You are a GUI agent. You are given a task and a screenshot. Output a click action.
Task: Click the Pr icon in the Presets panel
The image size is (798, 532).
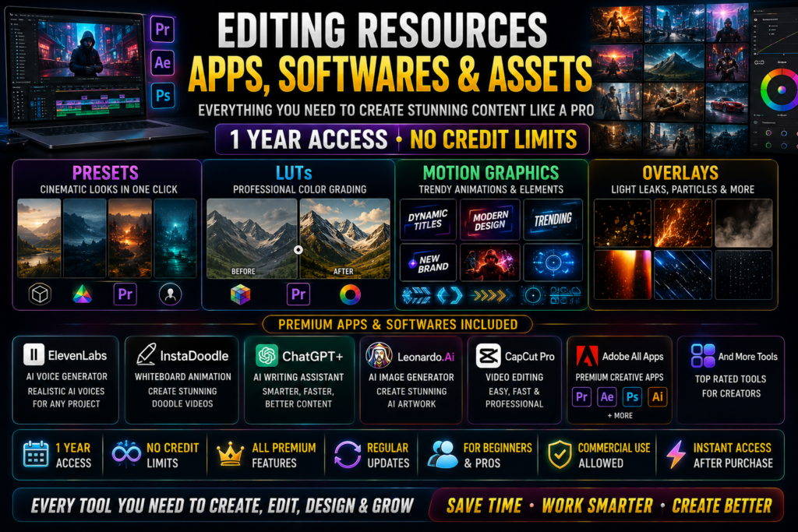(125, 294)
